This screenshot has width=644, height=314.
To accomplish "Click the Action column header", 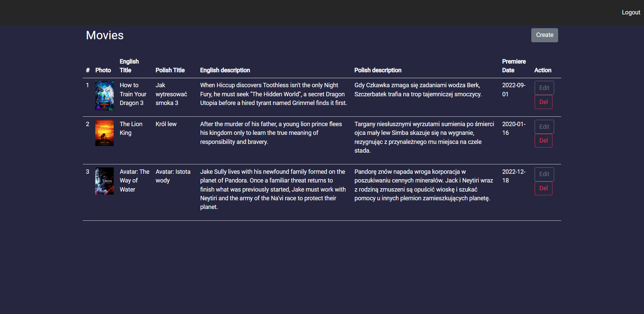I will pos(543,70).
